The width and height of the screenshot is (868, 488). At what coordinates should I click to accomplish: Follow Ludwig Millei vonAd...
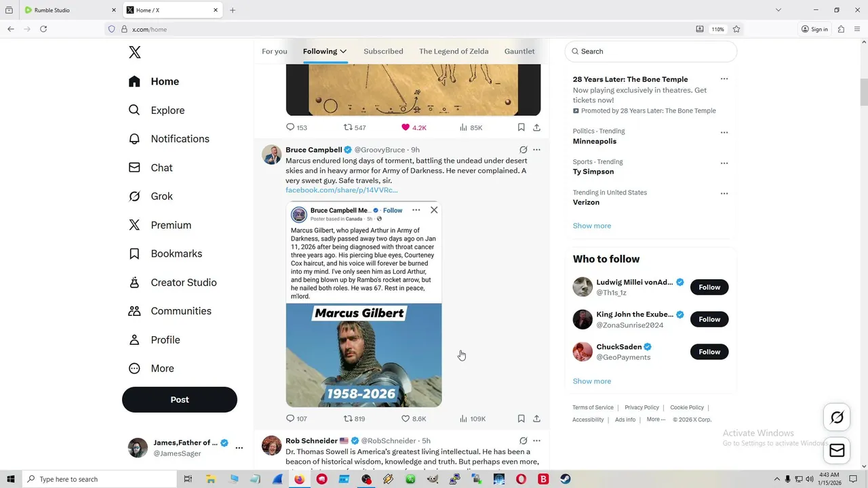click(709, 287)
